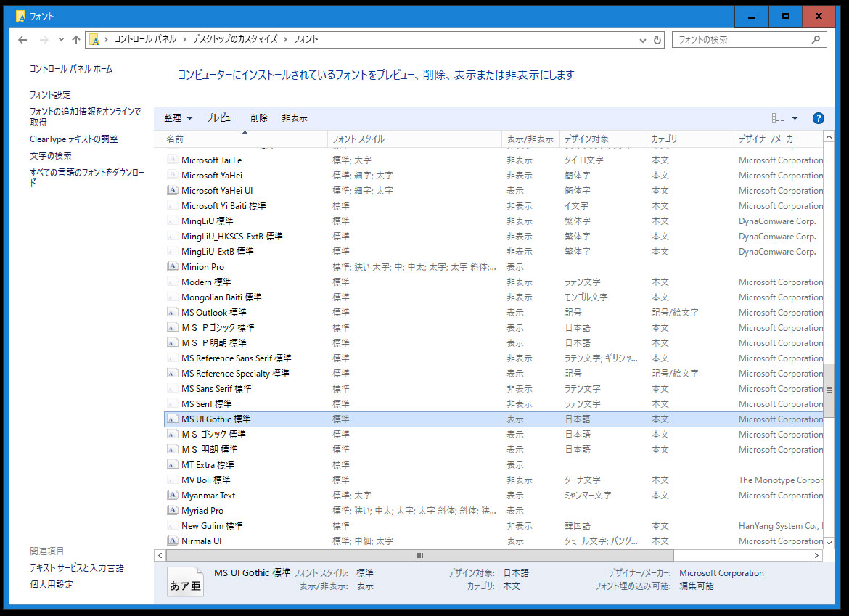This screenshot has height=616, width=849.
Task: Expand the address bar history dropdown
Action: click(x=643, y=40)
